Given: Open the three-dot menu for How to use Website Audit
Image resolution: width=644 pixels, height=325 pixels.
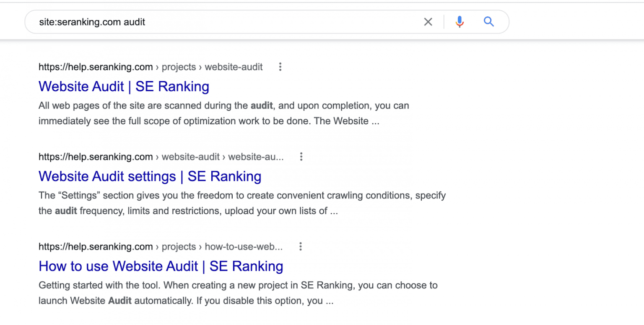Looking at the screenshot, I should pyautogui.click(x=301, y=246).
